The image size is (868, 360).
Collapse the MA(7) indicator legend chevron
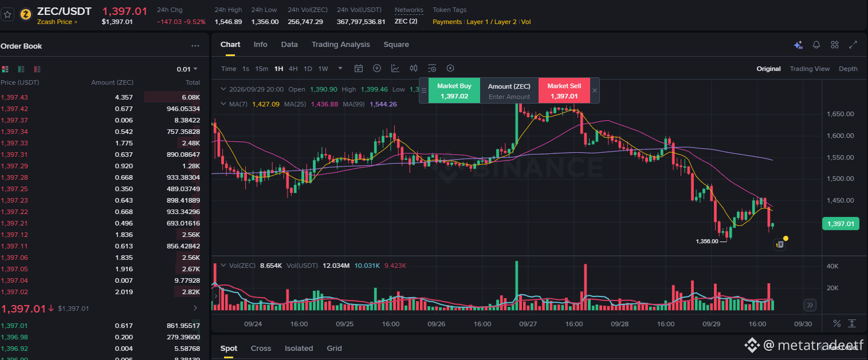pos(224,104)
